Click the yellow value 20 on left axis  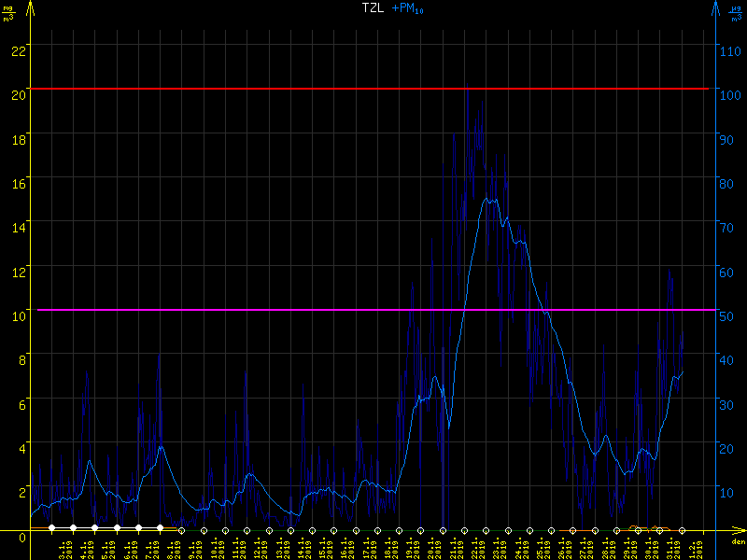[x=17, y=90]
